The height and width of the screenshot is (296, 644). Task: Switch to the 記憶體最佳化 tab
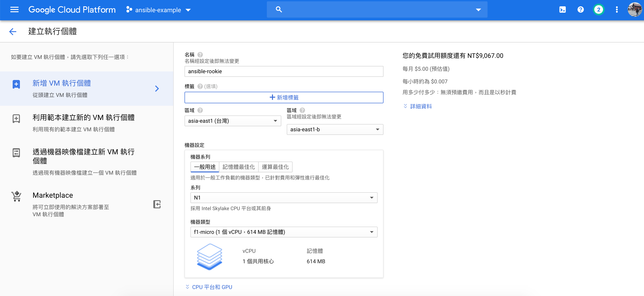239,167
